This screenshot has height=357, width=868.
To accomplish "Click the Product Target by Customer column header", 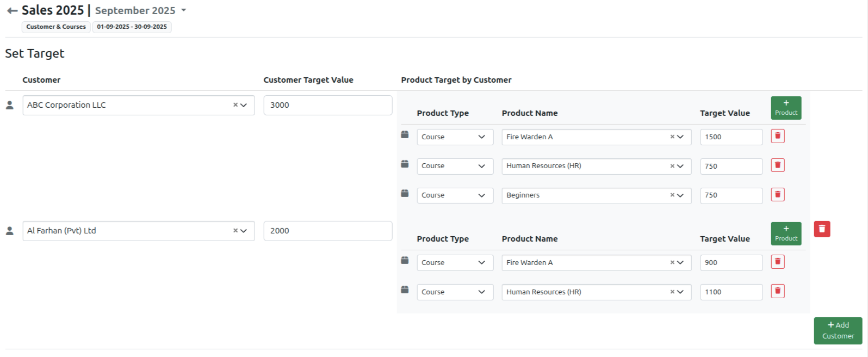I will 456,80.
